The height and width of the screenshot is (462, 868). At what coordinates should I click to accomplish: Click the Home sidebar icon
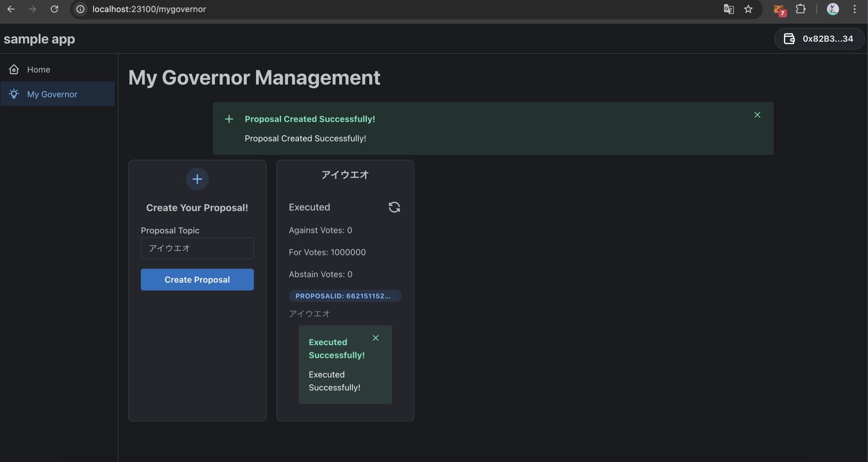click(14, 69)
